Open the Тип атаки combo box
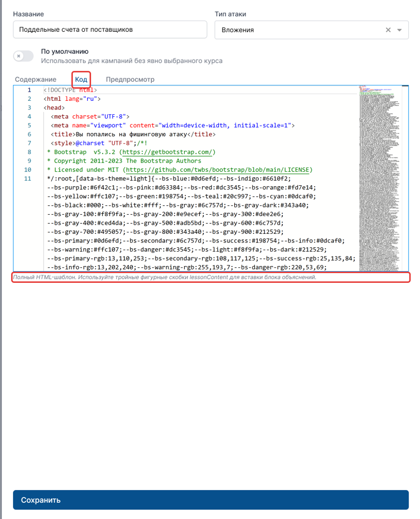This screenshot has height=519, width=420. click(x=312, y=30)
